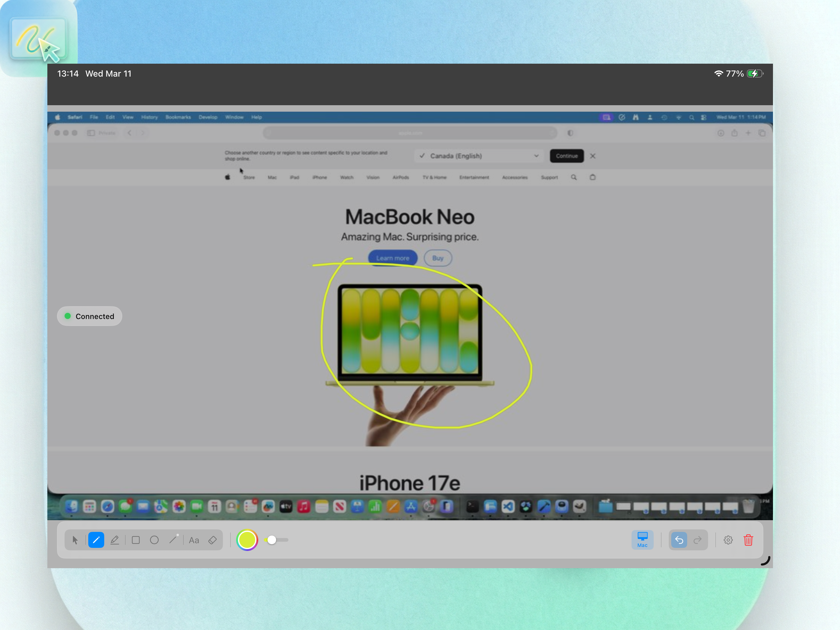840x630 pixels.
Task: Click the Continue button
Action: pos(567,156)
